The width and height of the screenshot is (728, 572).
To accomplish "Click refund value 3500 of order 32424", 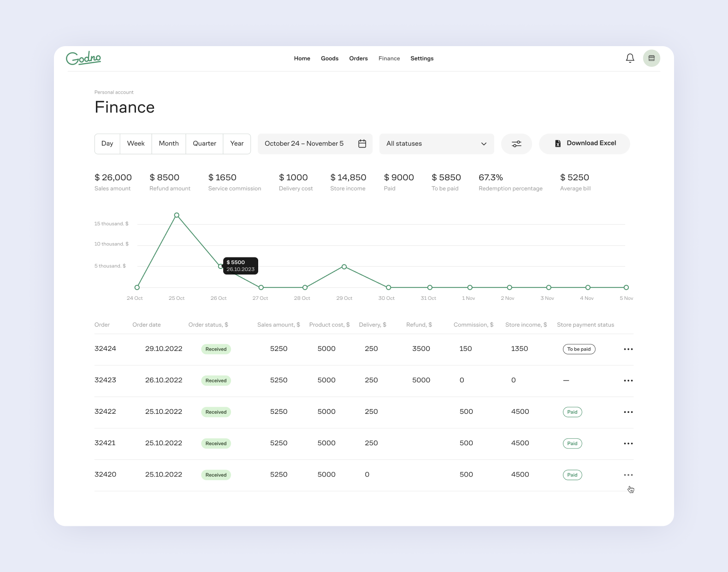I will click(x=421, y=349).
